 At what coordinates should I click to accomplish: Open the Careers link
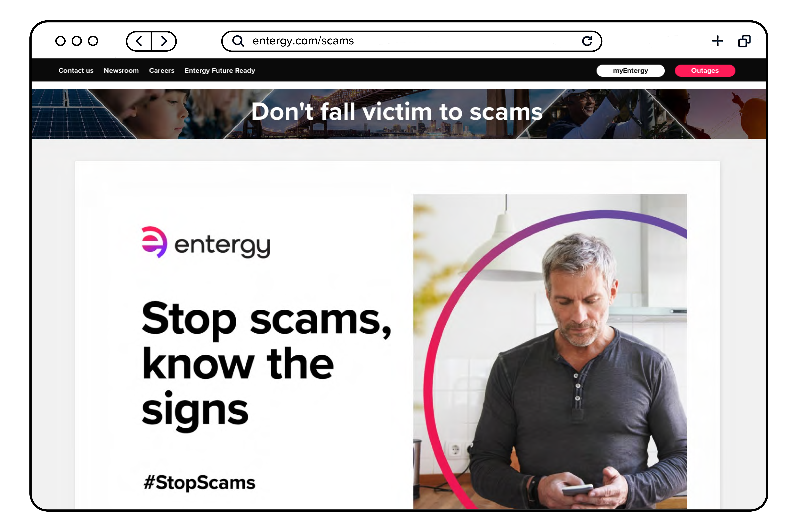162,71
